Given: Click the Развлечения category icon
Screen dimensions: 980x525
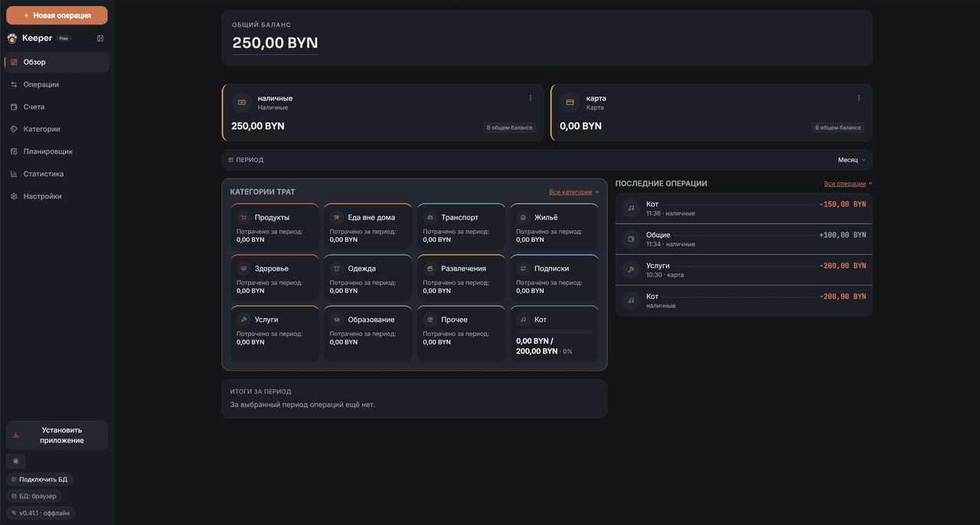Looking at the screenshot, I should [430, 269].
